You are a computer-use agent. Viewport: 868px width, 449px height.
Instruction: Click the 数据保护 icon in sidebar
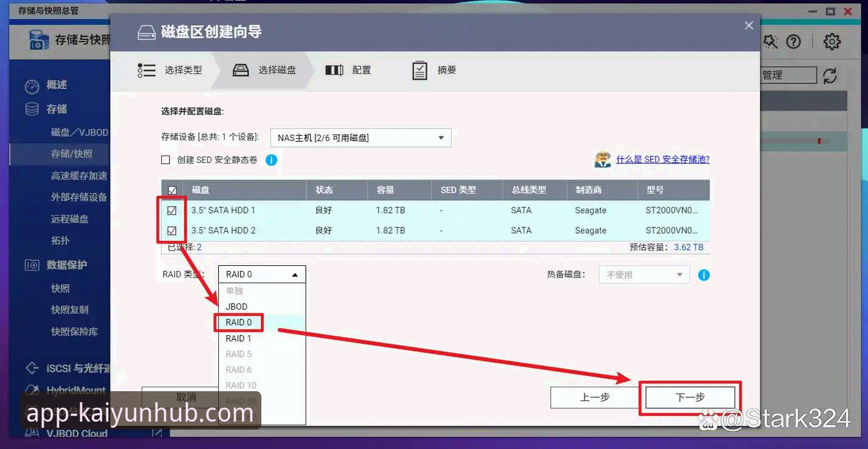[32, 265]
